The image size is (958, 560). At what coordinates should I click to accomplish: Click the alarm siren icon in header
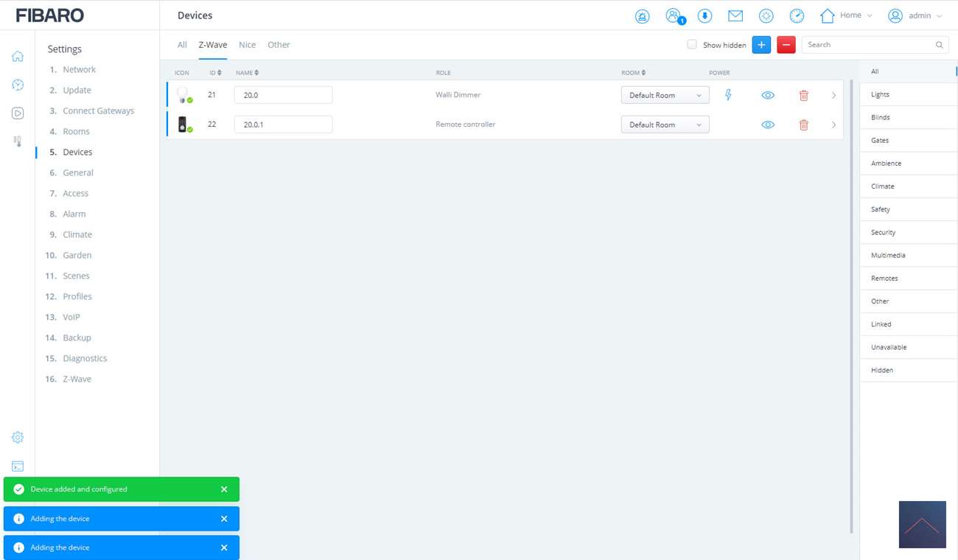click(x=642, y=16)
